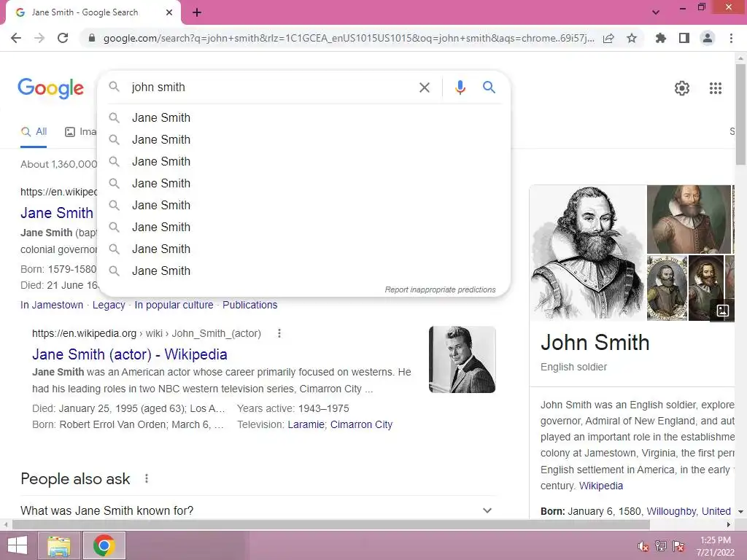Open a new tab with the plus button
The image size is (747, 560).
[x=197, y=12]
